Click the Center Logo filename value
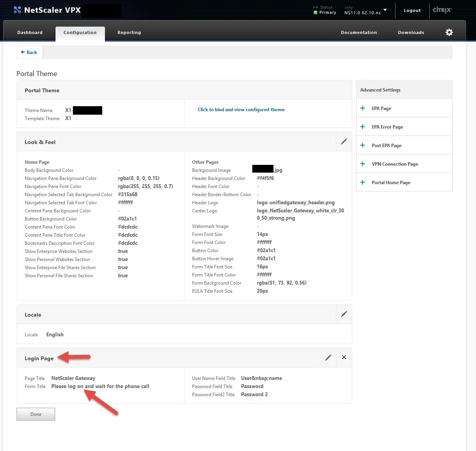 click(x=300, y=214)
